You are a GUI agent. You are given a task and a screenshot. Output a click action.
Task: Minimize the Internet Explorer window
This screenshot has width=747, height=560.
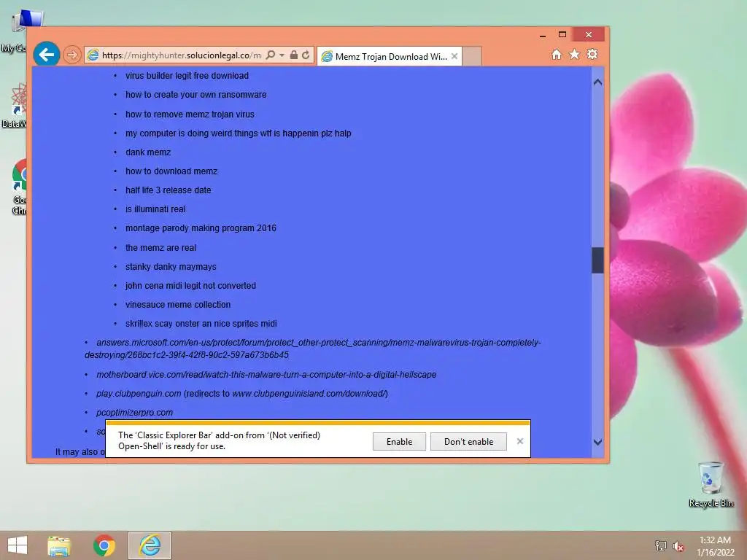tap(543, 35)
